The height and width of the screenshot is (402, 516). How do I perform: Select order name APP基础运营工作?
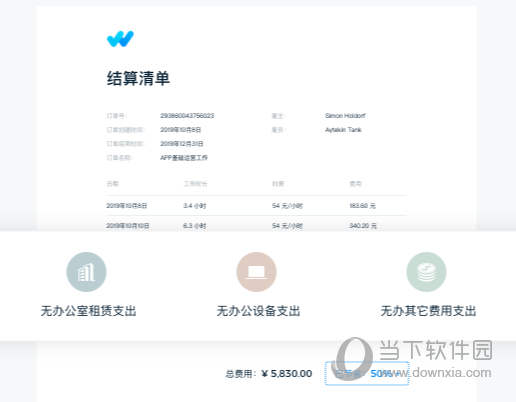[x=184, y=158]
